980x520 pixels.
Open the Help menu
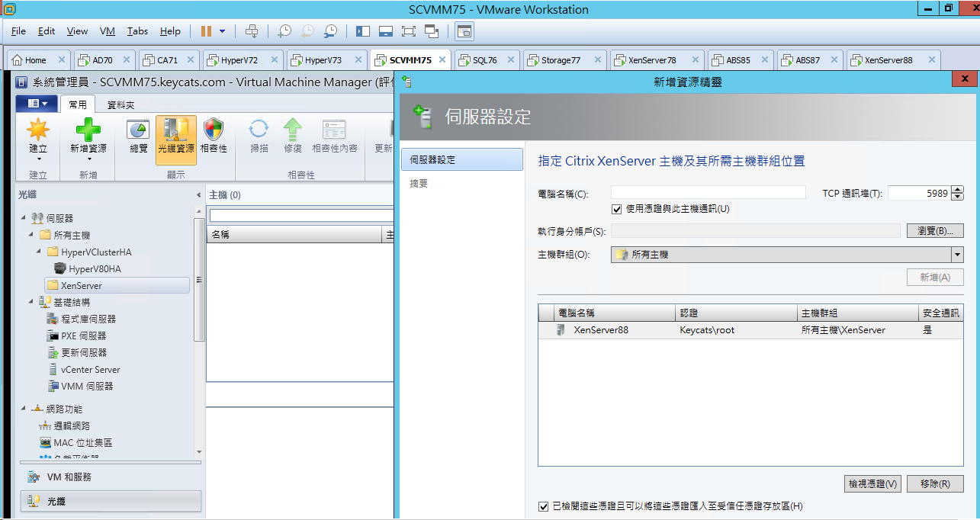click(170, 31)
